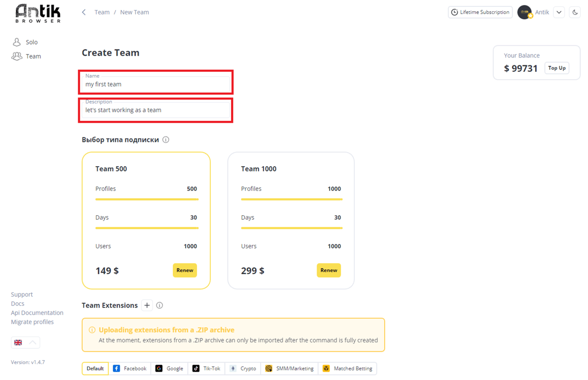This screenshot has width=588, height=380.
Task: Select the Team 1000 plan card
Action: 291,220
